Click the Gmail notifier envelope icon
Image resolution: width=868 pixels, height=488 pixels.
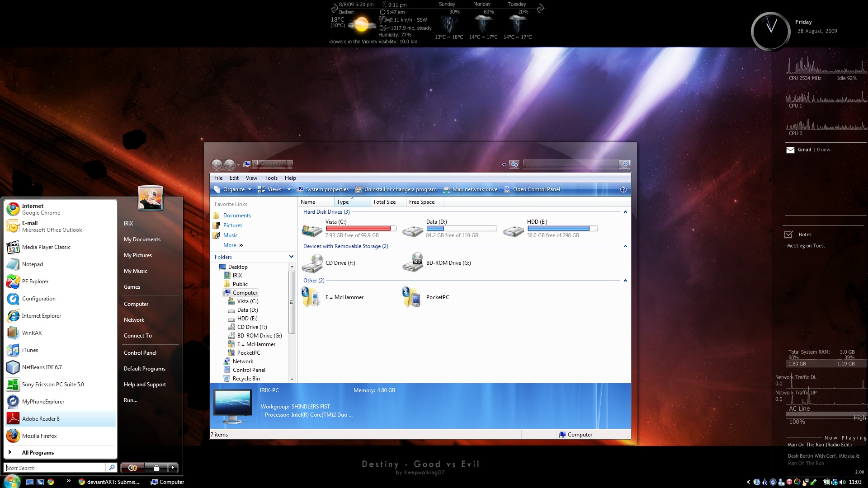point(790,150)
